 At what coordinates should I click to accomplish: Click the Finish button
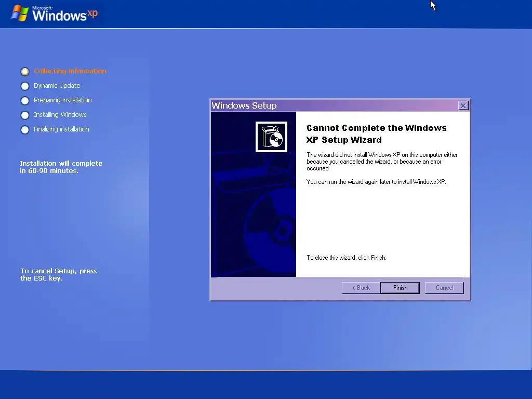pyautogui.click(x=400, y=288)
